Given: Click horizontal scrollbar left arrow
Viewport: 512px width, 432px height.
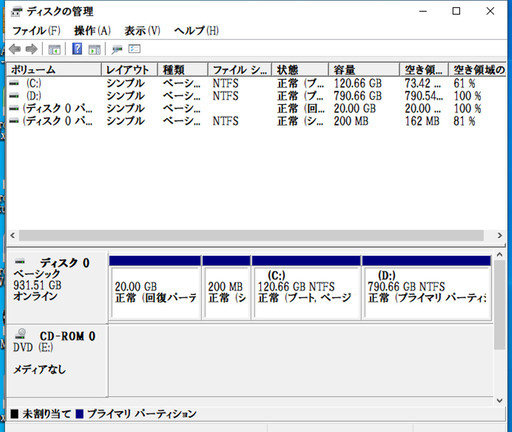Looking at the screenshot, I should point(13,235).
